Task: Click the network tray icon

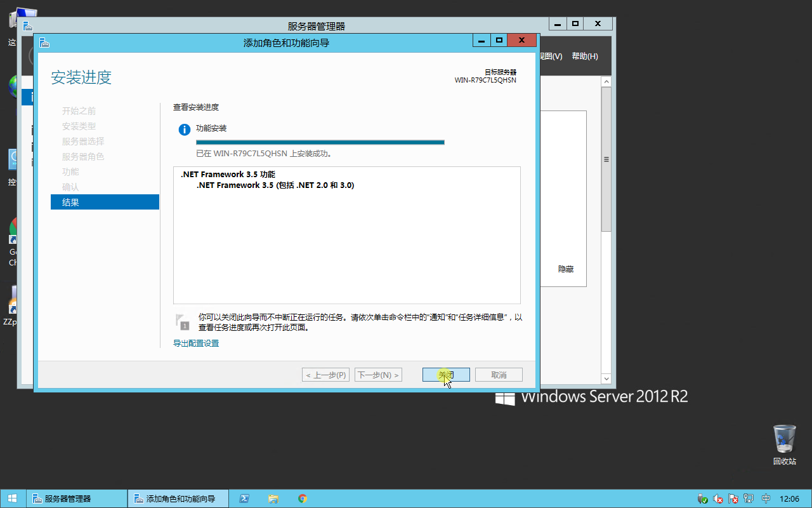Action: pos(749,498)
